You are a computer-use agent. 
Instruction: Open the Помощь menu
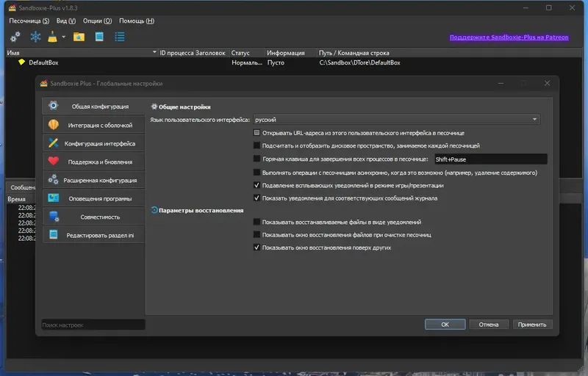click(137, 21)
